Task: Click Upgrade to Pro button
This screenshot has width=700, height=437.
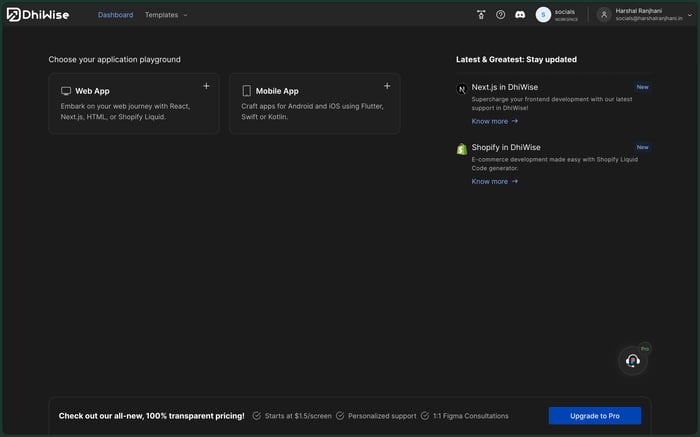Action: pos(595,416)
